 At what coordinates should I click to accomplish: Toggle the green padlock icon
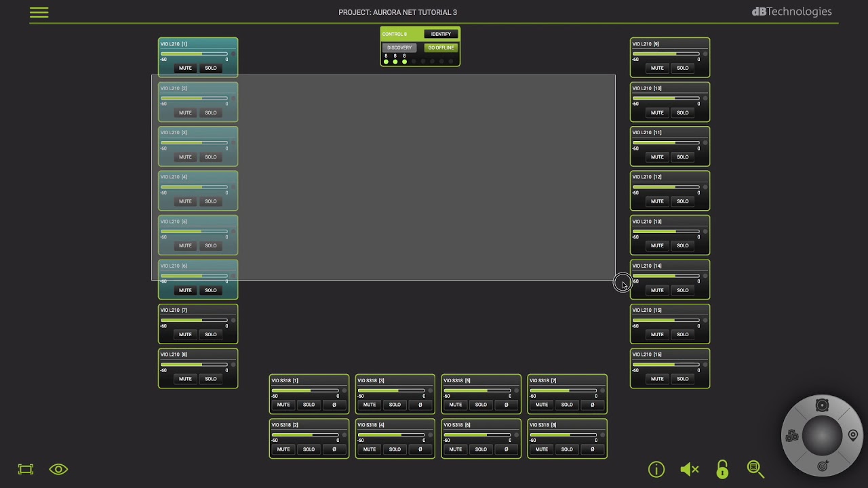coord(722,469)
